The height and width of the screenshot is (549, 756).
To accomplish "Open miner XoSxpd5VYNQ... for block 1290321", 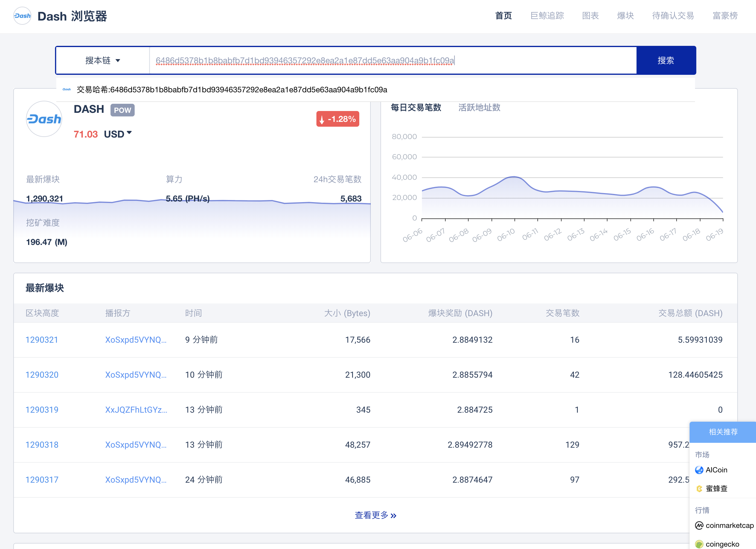I will (x=136, y=340).
